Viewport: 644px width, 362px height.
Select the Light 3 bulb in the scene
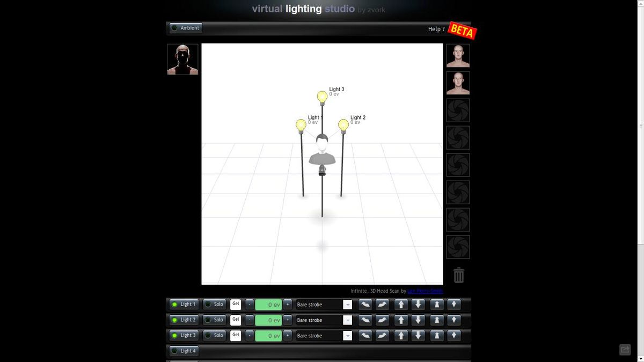322,97
